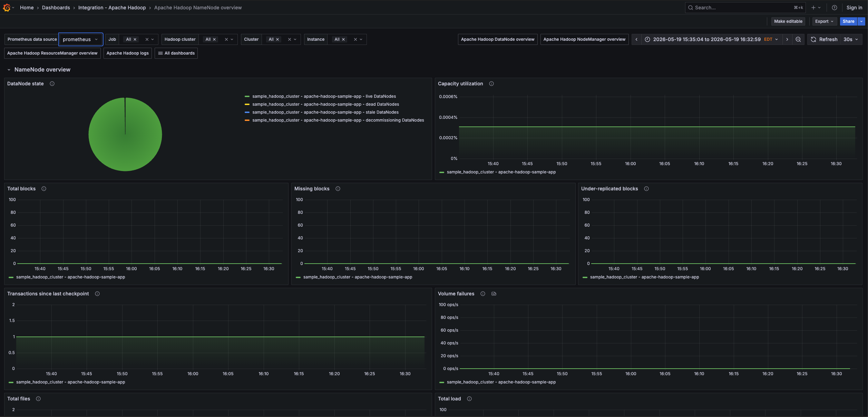Show DataNode state panel info icon
868x417 pixels.
coord(52,84)
